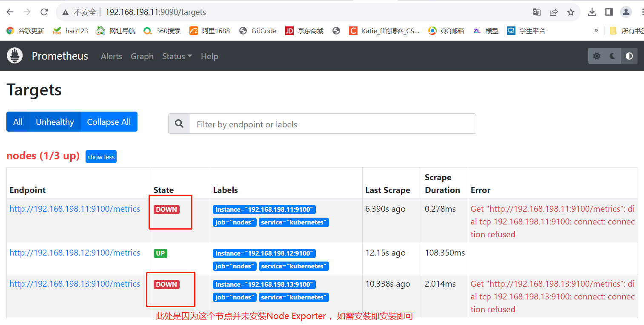Click the browser address bar URL
The height and width of the screenshot is (325, 644).
(156, 12)
